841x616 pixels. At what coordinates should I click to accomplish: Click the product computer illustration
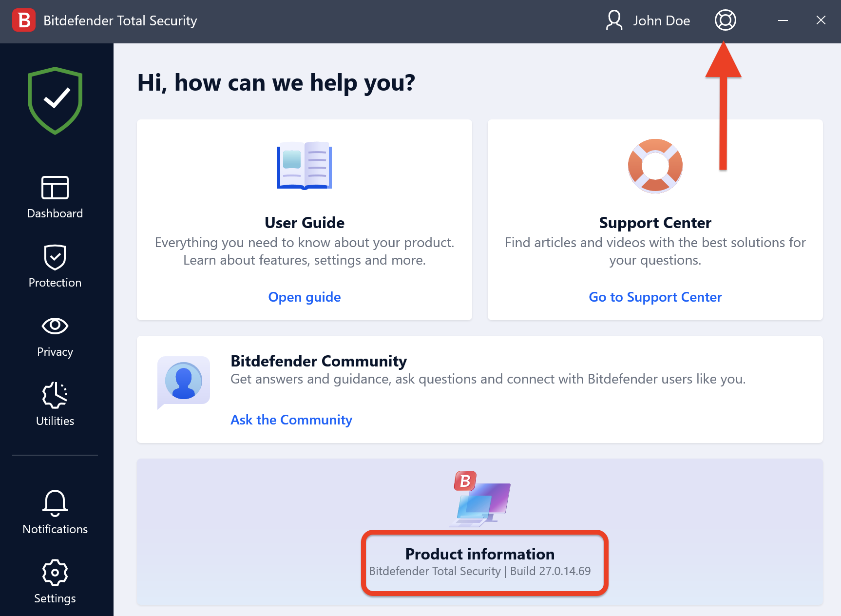(482, 499)
